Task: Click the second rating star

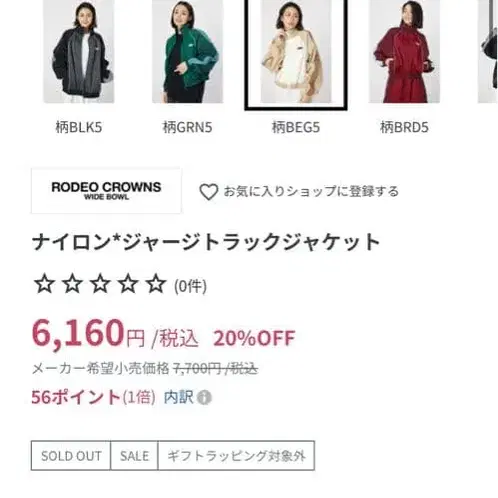Action: (x=72, y=284)
